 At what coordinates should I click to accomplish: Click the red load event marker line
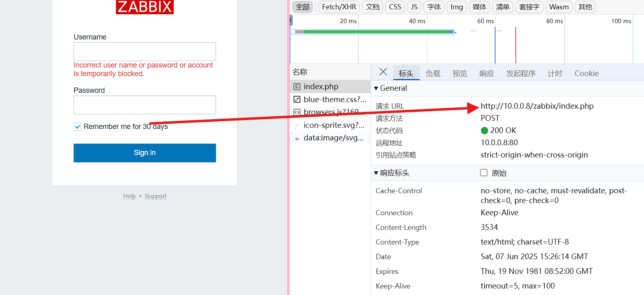[x=516, y=45]
